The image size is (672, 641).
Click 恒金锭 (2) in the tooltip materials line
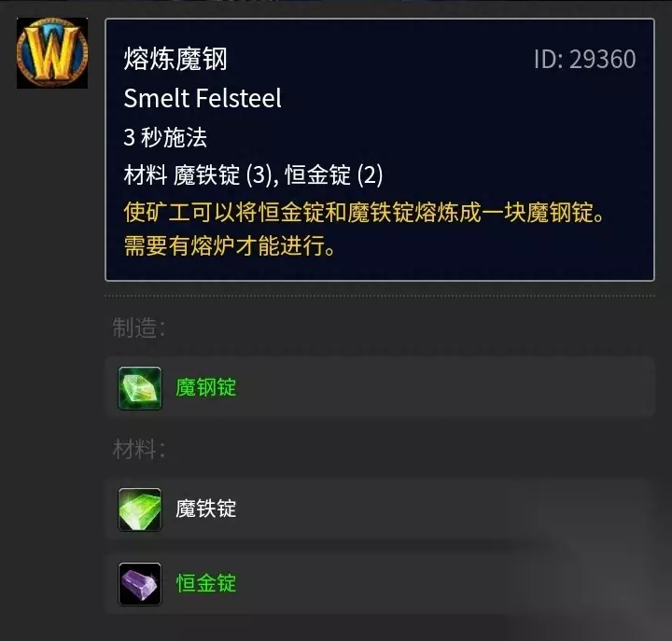pos(334,174)
